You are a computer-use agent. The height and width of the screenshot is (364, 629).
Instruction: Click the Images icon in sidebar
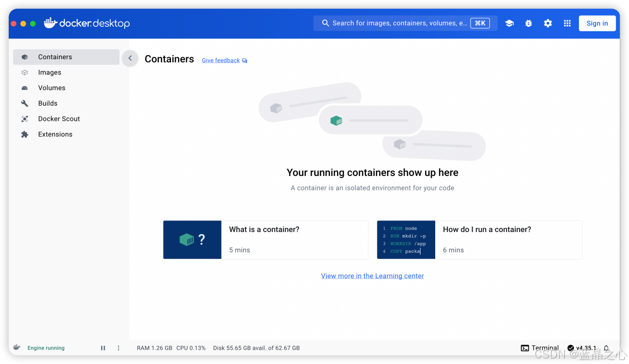click(x=25, y=73)
